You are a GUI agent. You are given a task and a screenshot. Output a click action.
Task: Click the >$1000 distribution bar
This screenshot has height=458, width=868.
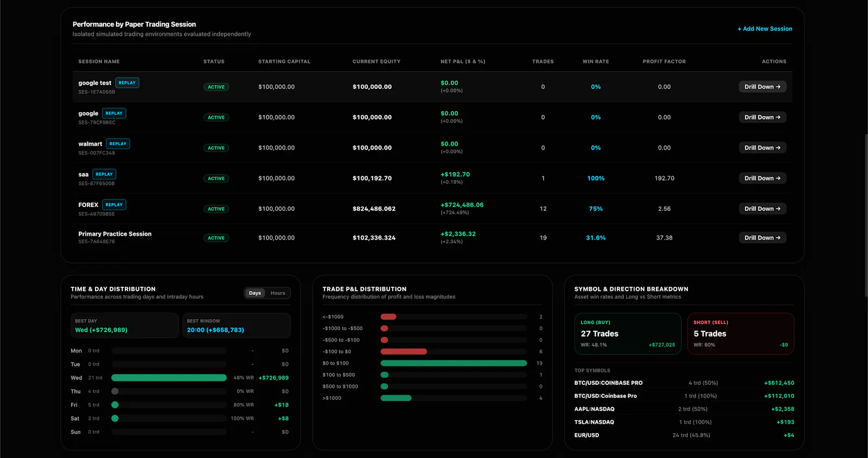[x=396, y=398]
